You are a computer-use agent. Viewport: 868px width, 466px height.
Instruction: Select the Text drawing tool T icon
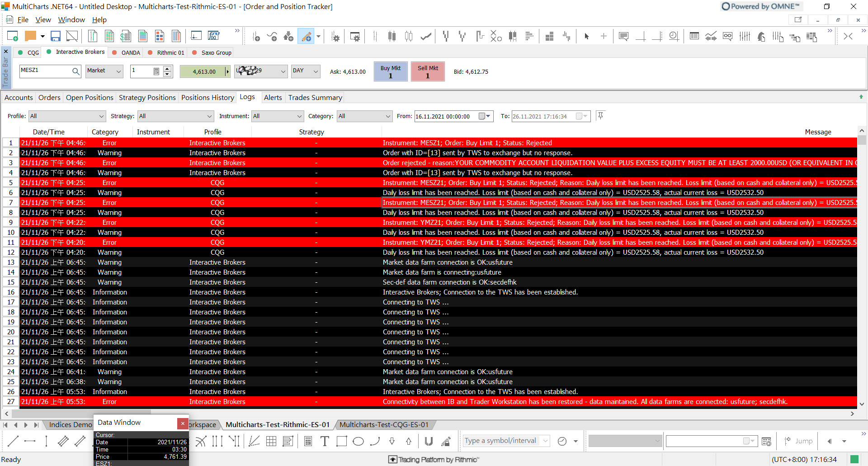click(x=325, y=441)
